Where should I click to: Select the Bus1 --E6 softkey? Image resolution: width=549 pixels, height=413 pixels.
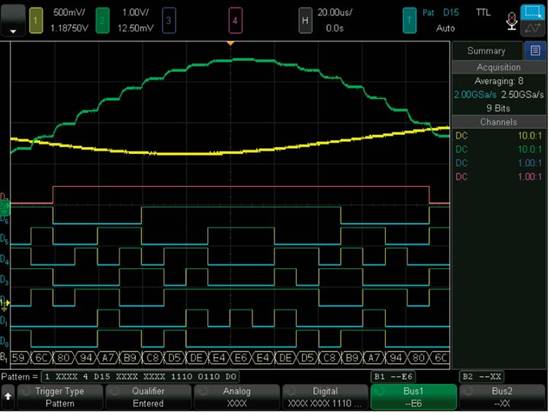[414, 397]
